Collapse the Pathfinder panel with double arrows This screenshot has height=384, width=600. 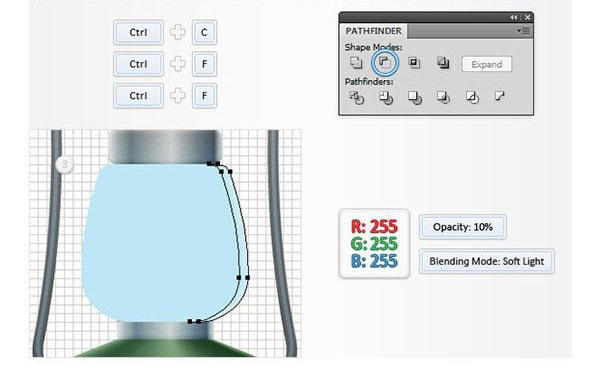(x=514, y=17)
